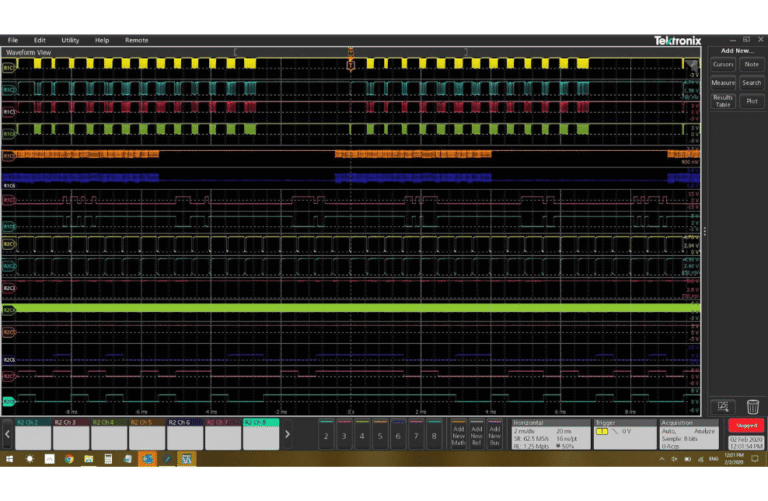Add a new Note
The image size is (768, 501).
tap(751, 64)
